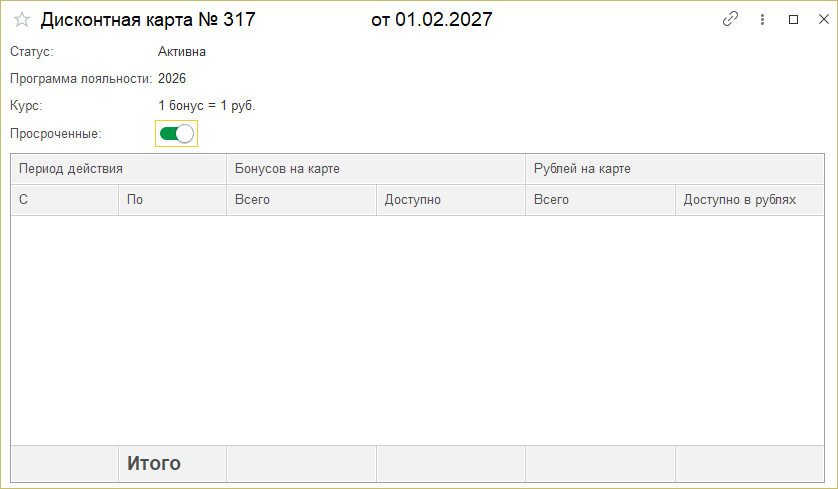The width and height of the screenshot is (838, 489).
Task: Click the Доступно column header
Action: (451, 200)
